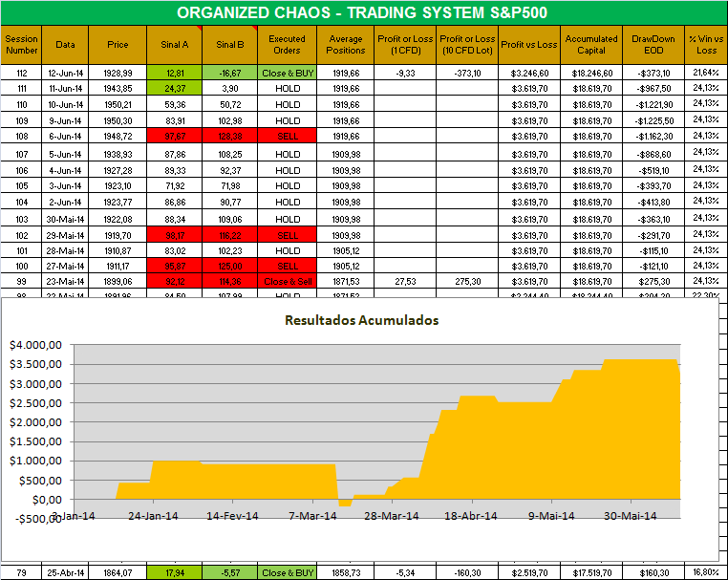728x580 pixels.
Task: Select the Profit or Loss (1 CFD) header
Action: point(405,45)
